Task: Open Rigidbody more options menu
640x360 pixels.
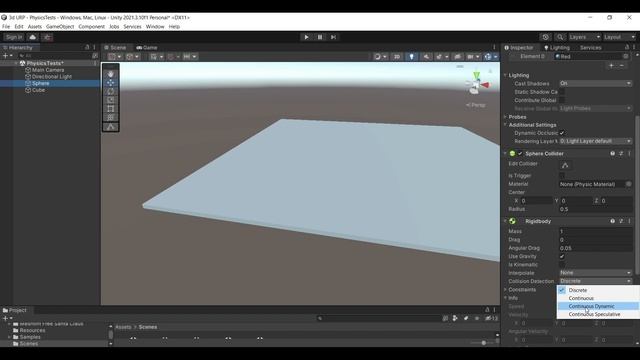Action: click(x=629, y=221)
